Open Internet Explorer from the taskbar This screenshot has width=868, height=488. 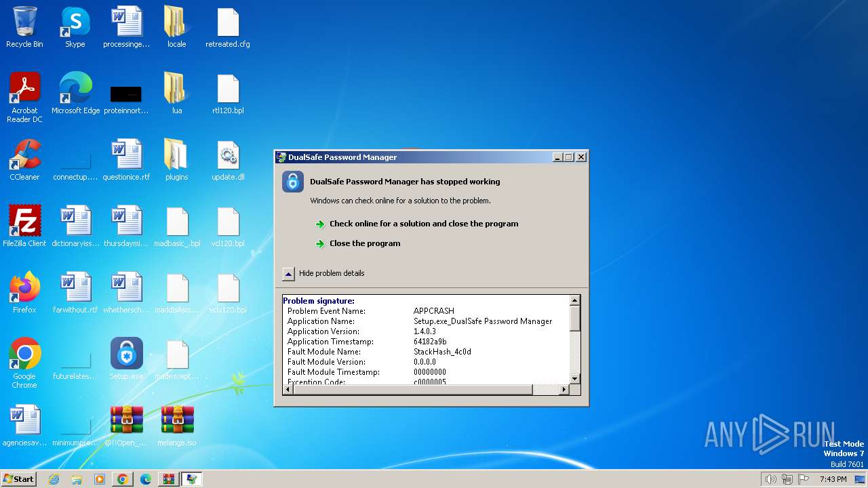pos(54,479)
